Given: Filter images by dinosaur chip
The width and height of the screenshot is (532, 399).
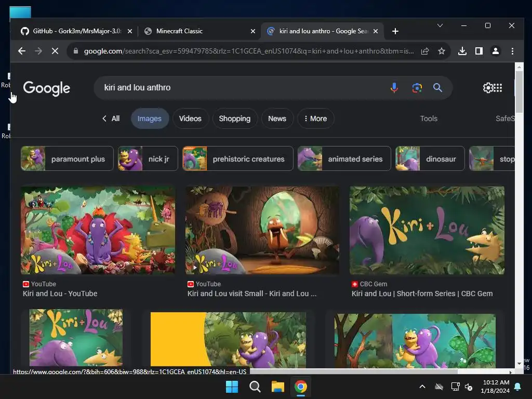Looking at the screenshot, I should click(430, 158).
